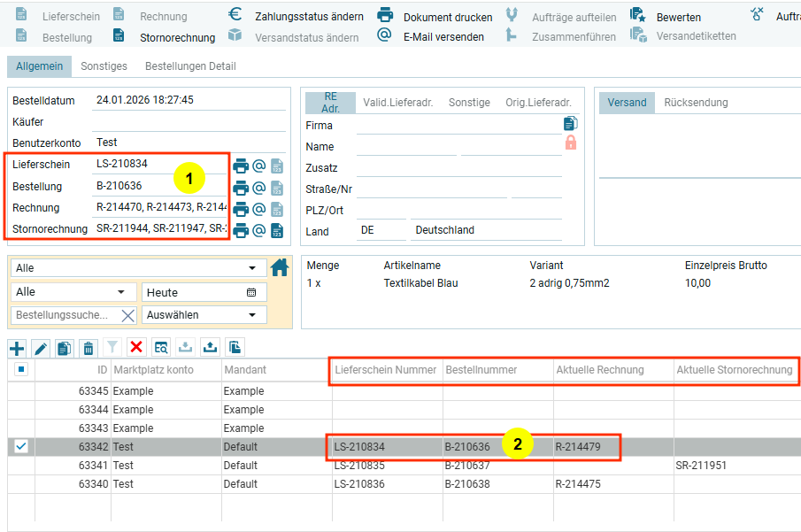This screenshot has width=801, height=532.
Task: Open the 'Rücksendung' tab
Action: tap(696, 103)
